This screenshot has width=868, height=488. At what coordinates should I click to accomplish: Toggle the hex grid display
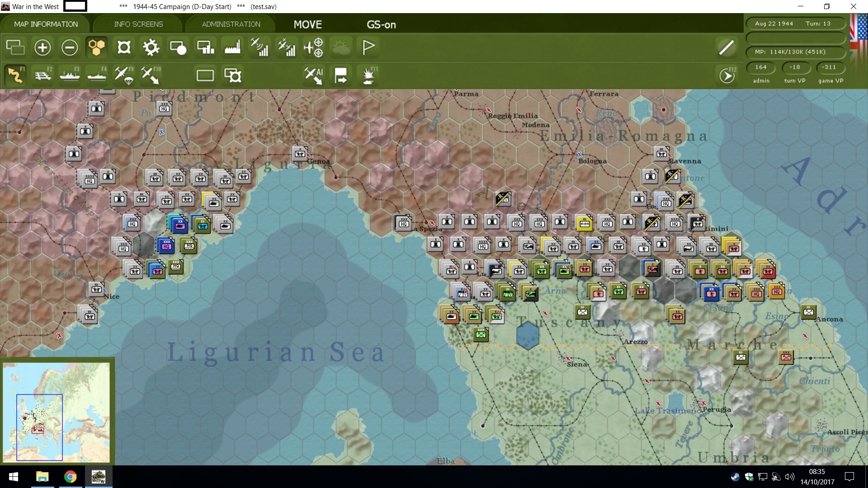coord(97,47)
